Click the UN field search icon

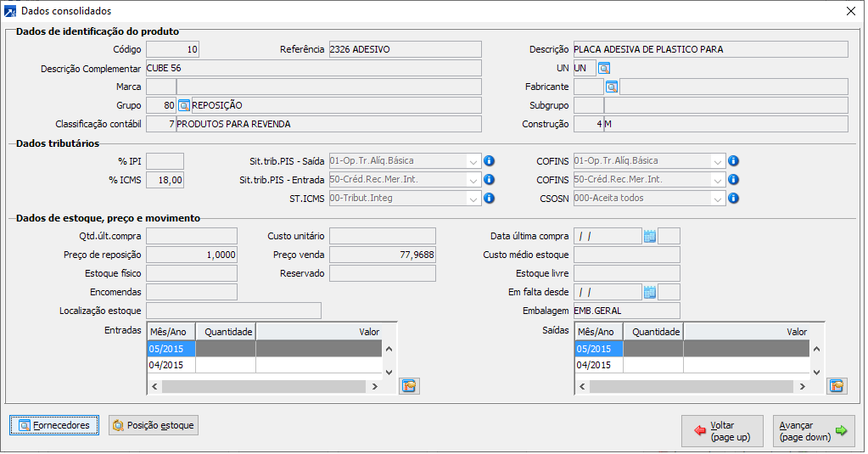point(604,68)
